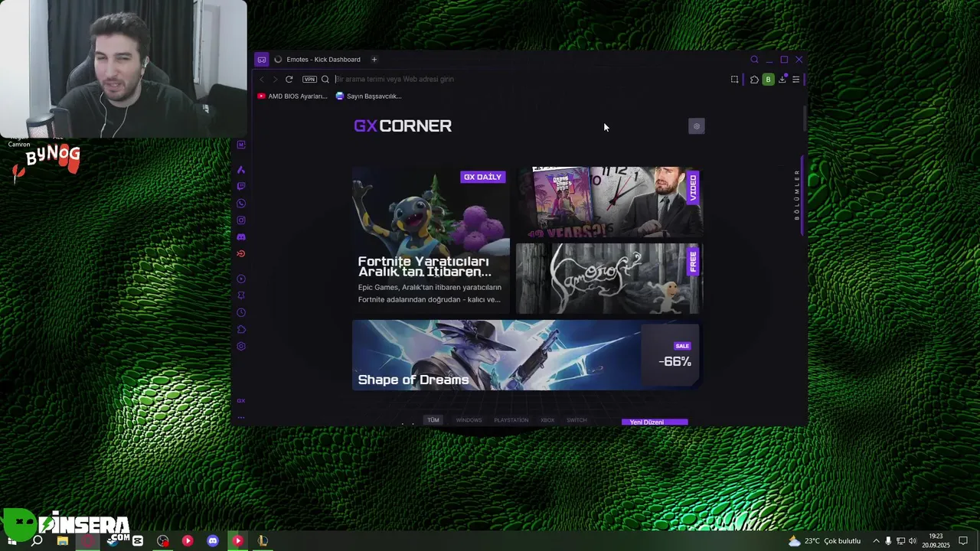Open the tab search magnifier in the title bar
The height and width of the screenshot is (551, 980).
click(754, 60)
